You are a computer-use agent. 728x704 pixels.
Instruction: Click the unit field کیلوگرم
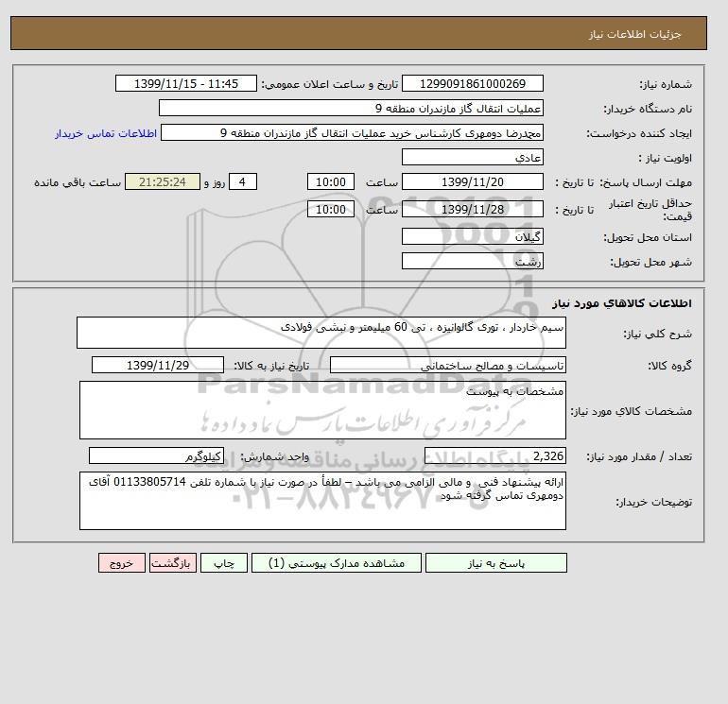[156, 455]
